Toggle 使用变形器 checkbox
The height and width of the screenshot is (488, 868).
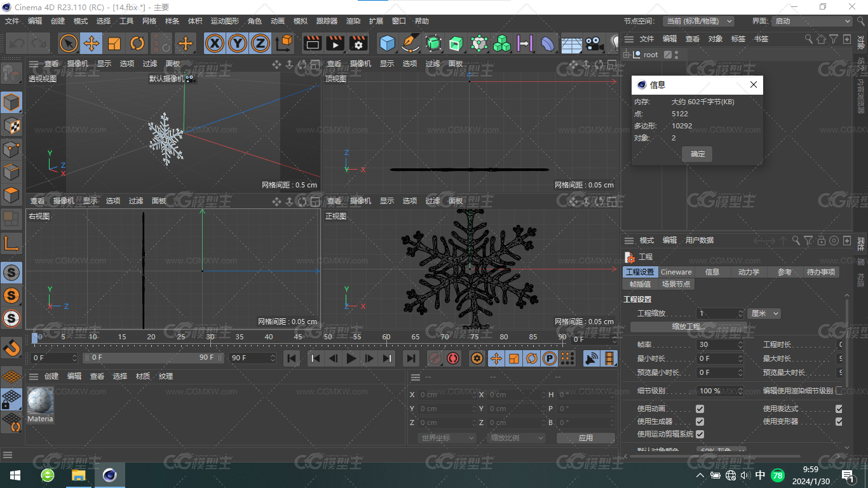839,421
